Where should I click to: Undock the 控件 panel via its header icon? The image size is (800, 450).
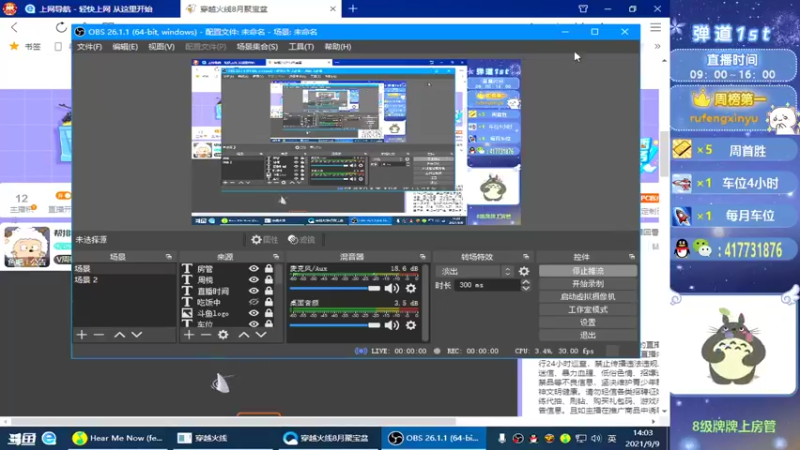[x=632, y=257]
